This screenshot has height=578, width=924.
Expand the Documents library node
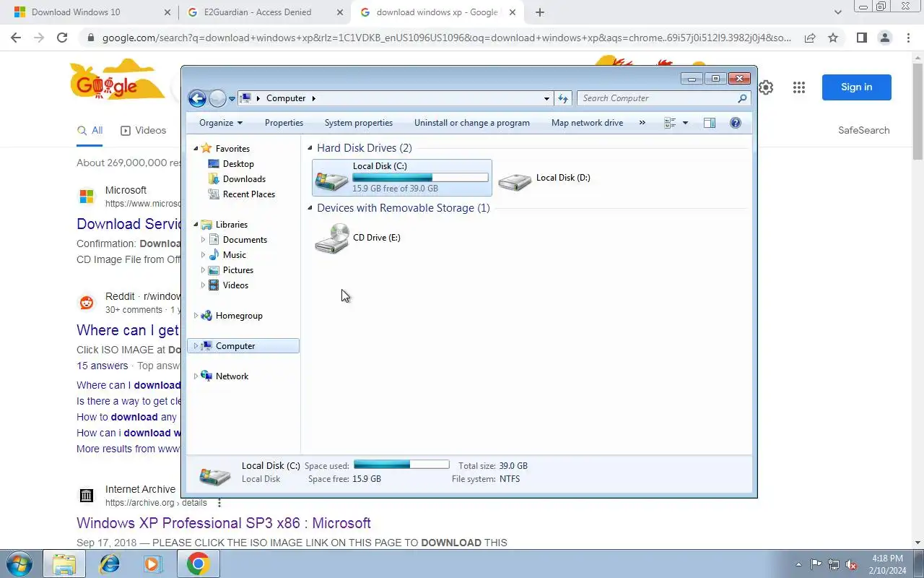coord(203,240)
